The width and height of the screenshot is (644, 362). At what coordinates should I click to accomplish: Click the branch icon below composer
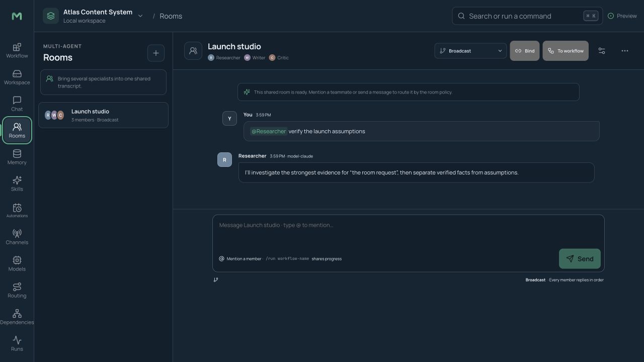(x=216, y=280)
